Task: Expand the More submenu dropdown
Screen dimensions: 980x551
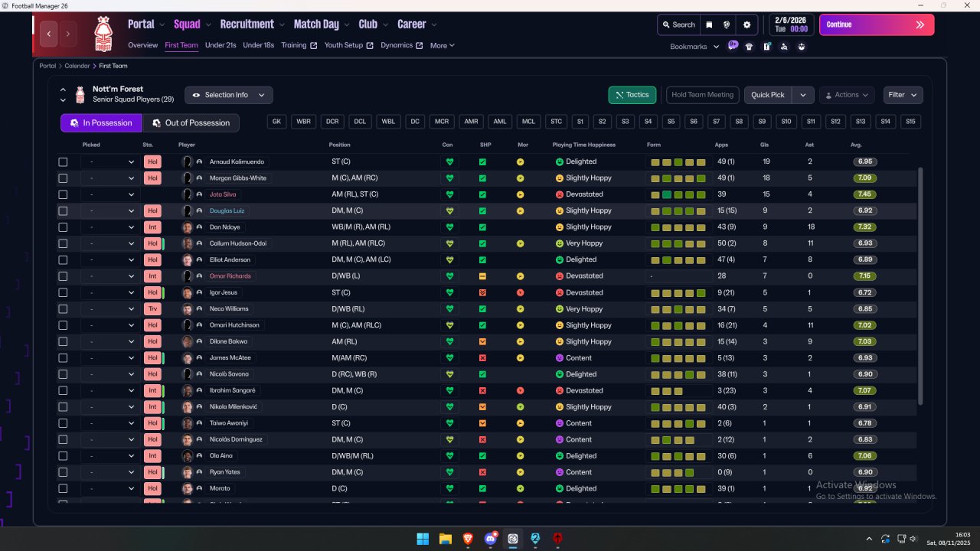Action: [443, 45]
